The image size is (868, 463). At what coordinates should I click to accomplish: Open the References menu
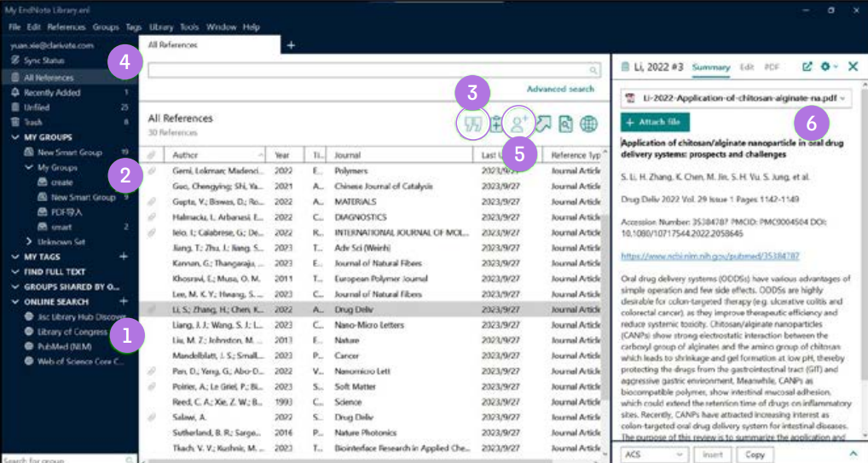tap(66, 27)
